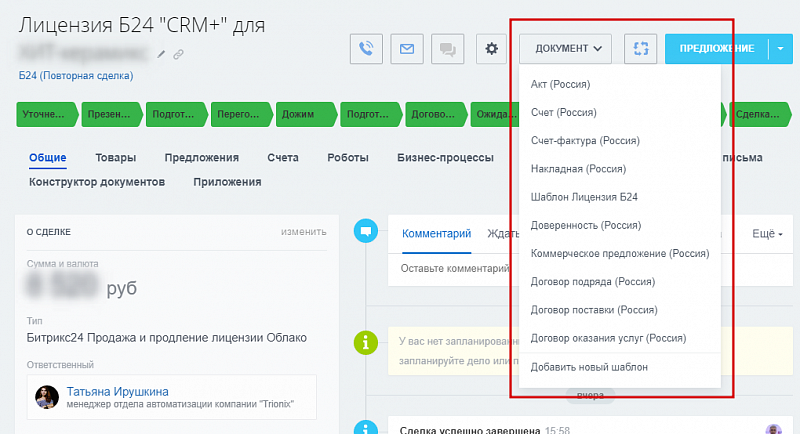Click изменить in О сделке section
Screen dimensions: 800x434
click(304, 232)
